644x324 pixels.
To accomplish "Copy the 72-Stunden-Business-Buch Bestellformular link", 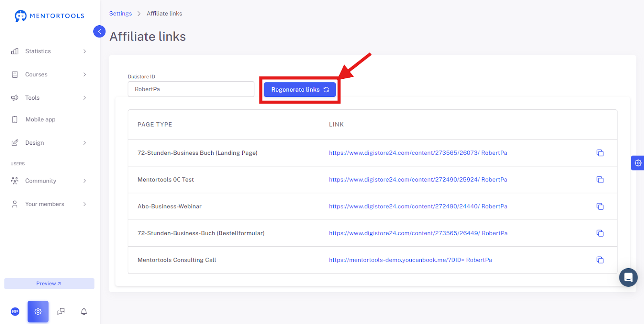I will 600,233.
